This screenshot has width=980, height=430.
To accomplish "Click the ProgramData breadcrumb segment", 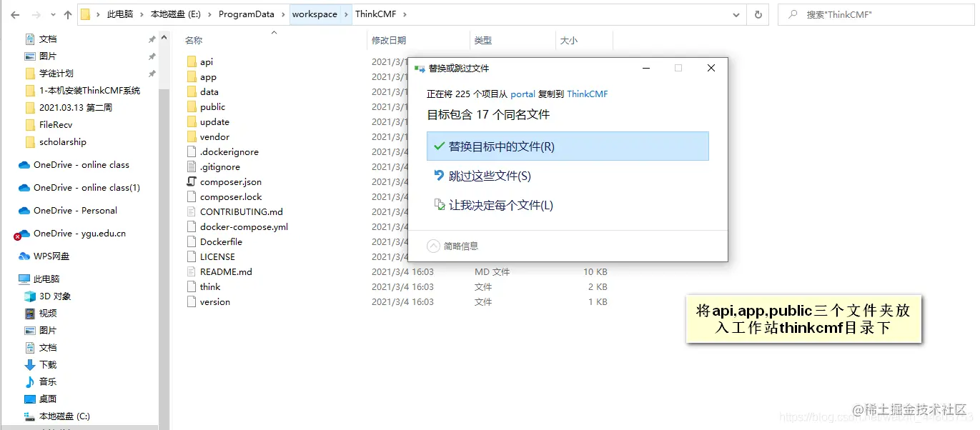I will click(247, 14).
